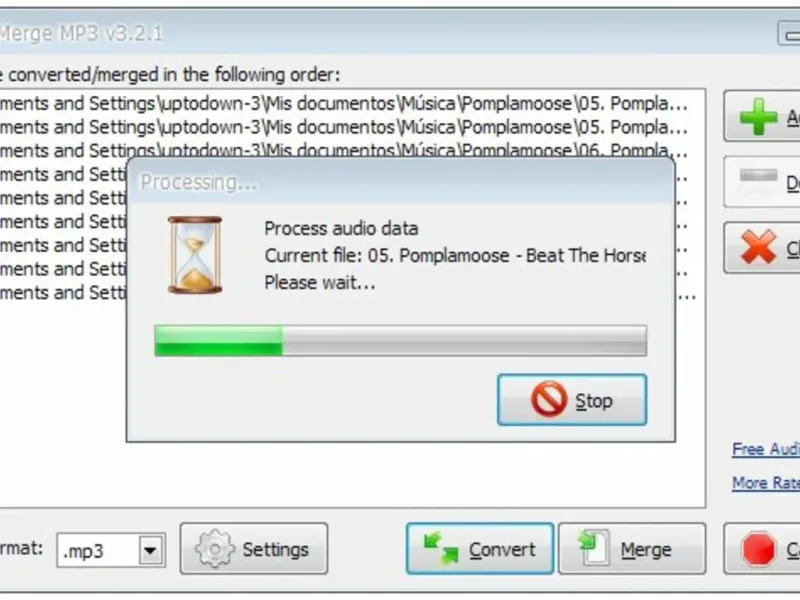Screen dimensions: 800x600
Task: Click the hourglass icon in Processing dialog
Action: 195,255
